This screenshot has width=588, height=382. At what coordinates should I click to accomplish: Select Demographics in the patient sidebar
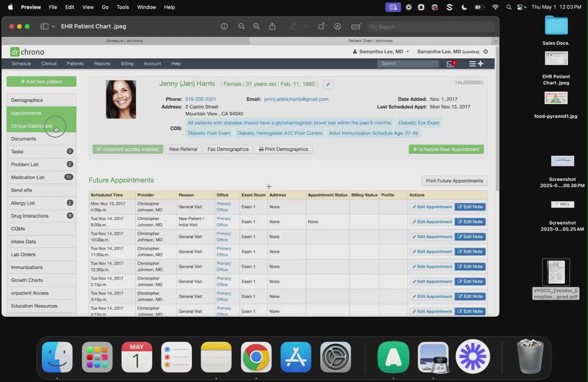point(41,100)
